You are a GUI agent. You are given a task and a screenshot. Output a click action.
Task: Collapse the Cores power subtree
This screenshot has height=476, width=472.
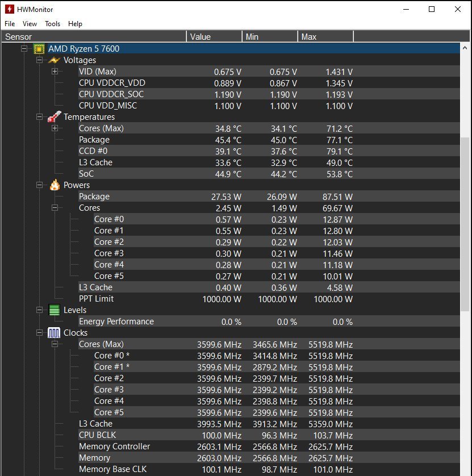tap(55, 208)
